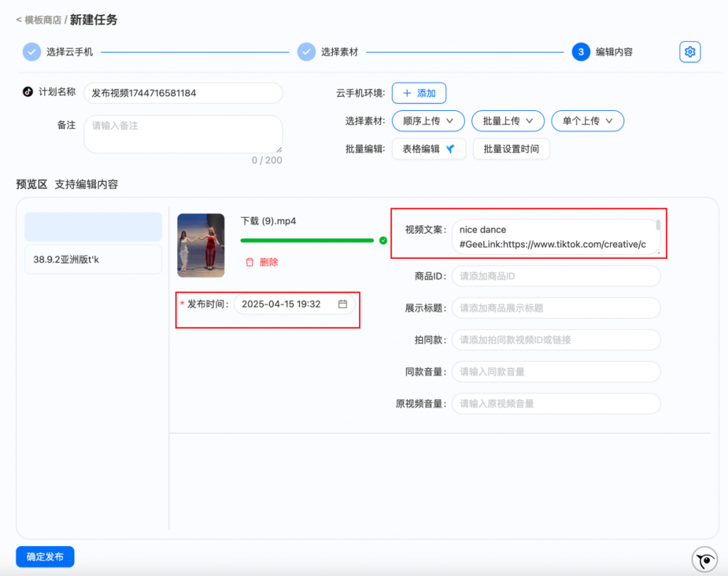Viewport: 728px width, 576px height.
Task: Select the 38.9.2亚洲版t'k phone item
Action: (93, 260)
